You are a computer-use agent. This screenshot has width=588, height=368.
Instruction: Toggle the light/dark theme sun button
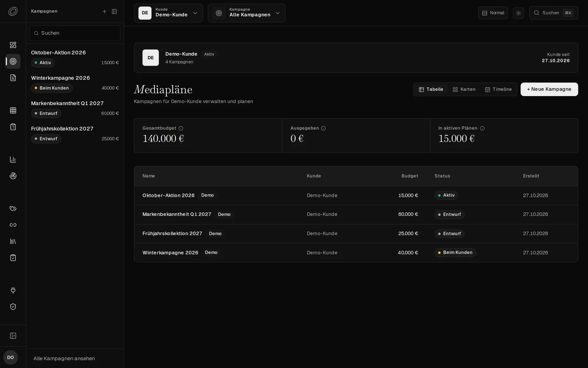pos(519,13)
